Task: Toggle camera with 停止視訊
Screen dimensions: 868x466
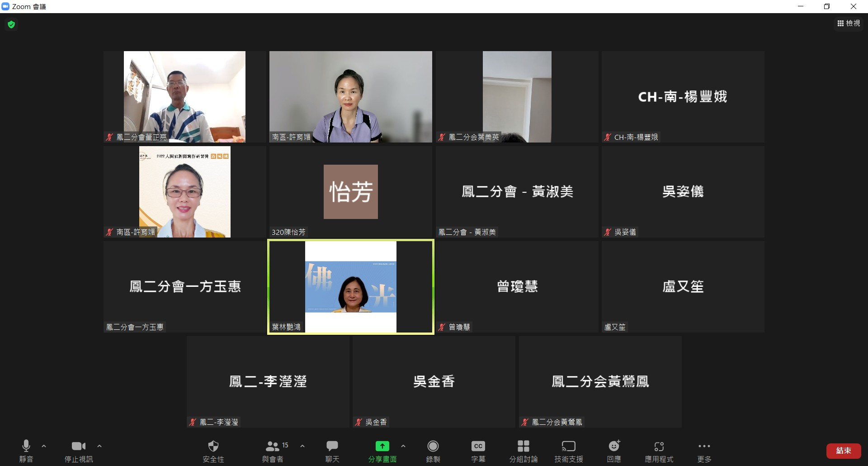Action: pyautogui.click(x=78, y=447)
